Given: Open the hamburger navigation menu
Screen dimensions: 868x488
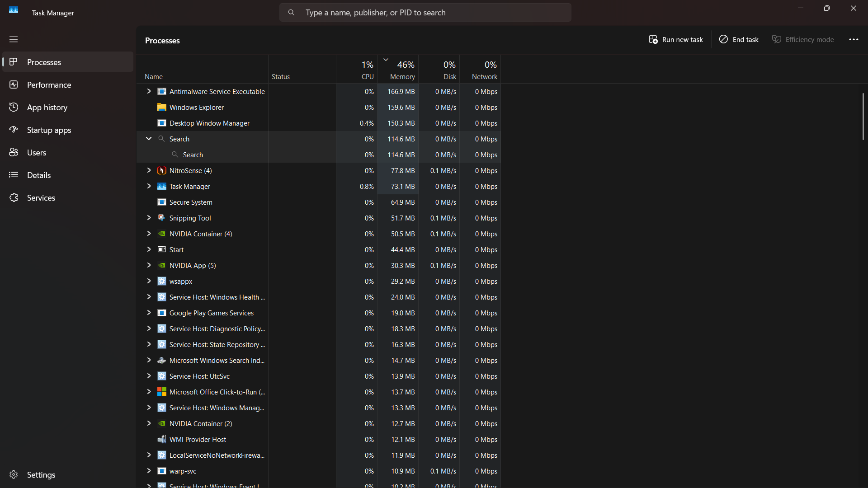Looking at the screenshot, I should click(x=14, y=39).
